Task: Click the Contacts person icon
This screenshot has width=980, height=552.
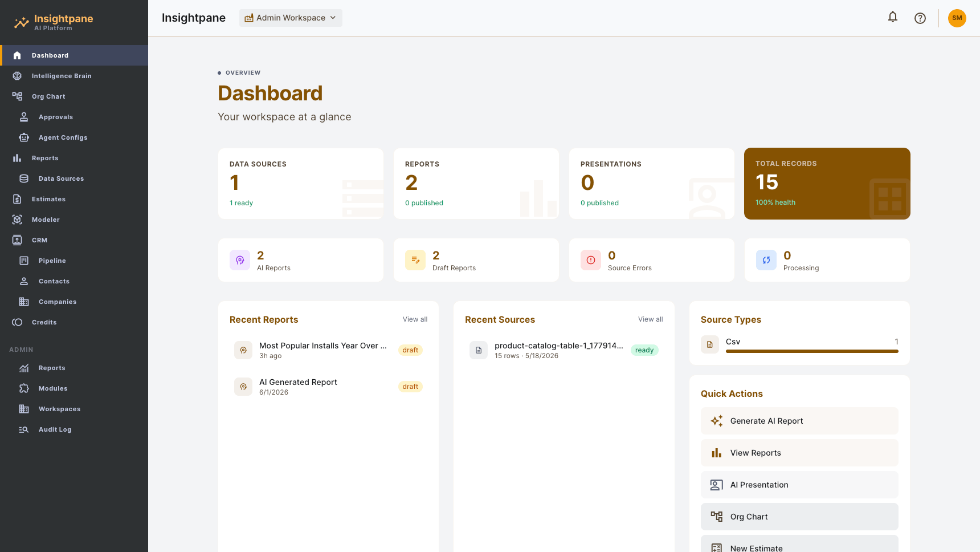Action: click(x=24, y=281)
